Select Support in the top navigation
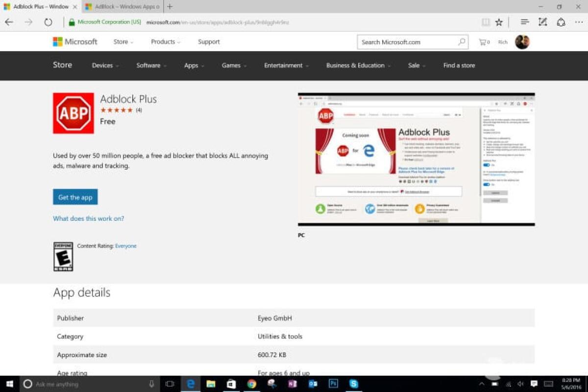Viewport: 588px width, 392px height. click(209, 42)
